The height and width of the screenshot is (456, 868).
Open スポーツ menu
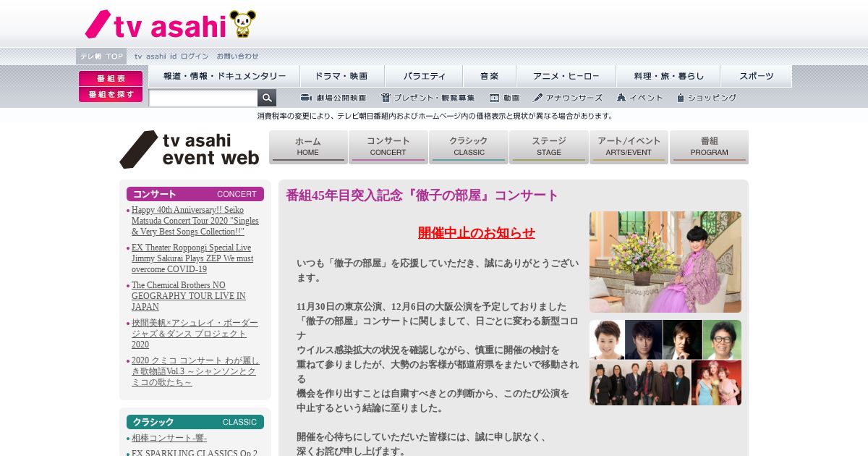[x=756, y=76]
